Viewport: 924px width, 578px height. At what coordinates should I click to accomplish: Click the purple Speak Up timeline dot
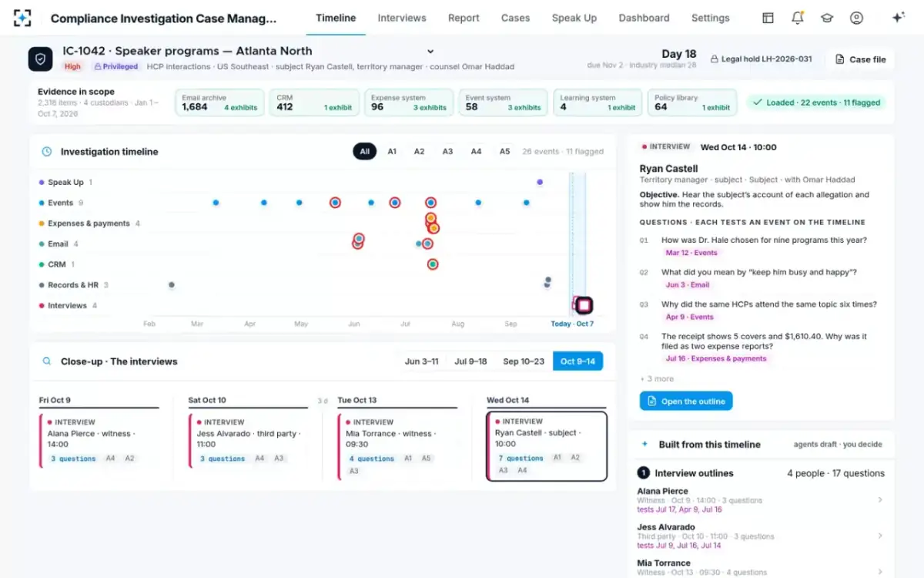540,183
